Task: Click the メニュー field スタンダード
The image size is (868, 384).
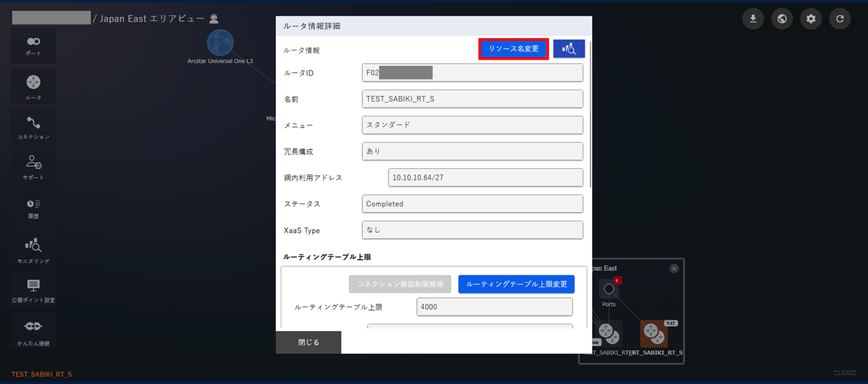Action: tap(473, 126)
